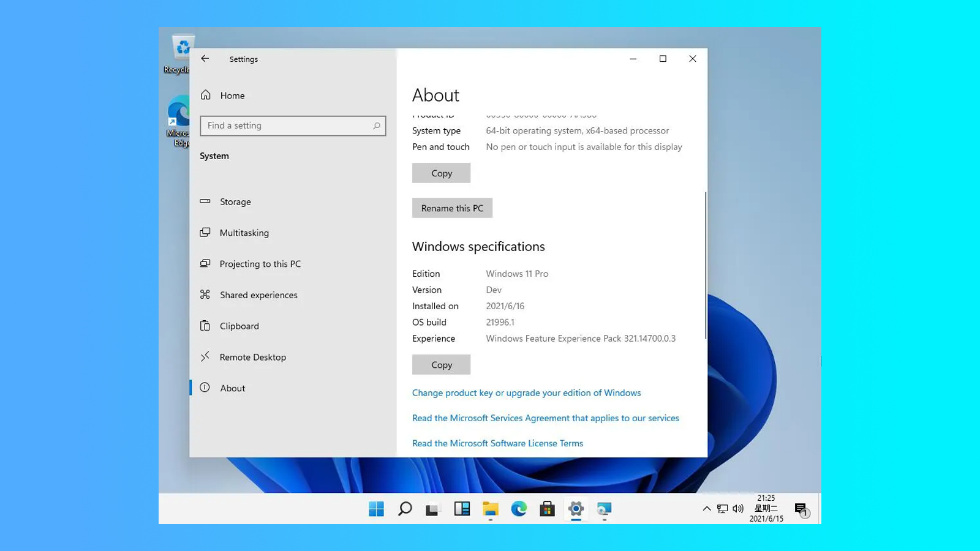Screen dimensions: 980x551
Task: Open File Explorer from taskbar
Action: [x=490, y=509]
